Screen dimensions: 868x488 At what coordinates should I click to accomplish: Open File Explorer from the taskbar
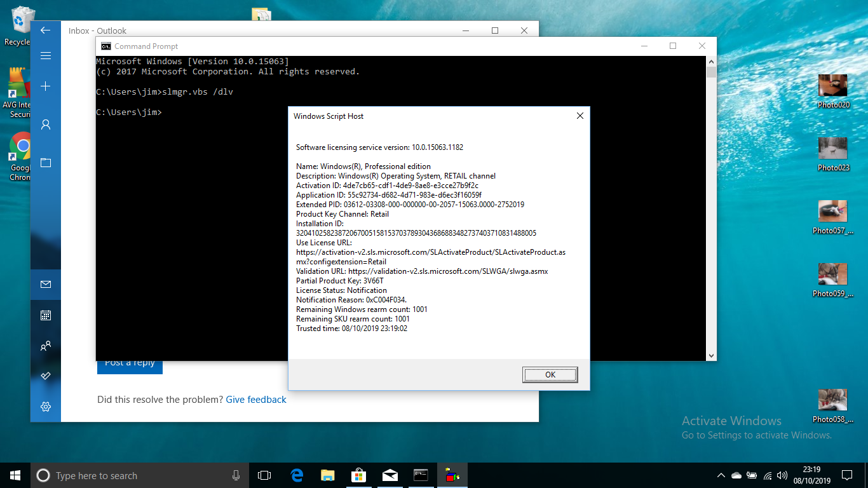[x=328, y=475]
